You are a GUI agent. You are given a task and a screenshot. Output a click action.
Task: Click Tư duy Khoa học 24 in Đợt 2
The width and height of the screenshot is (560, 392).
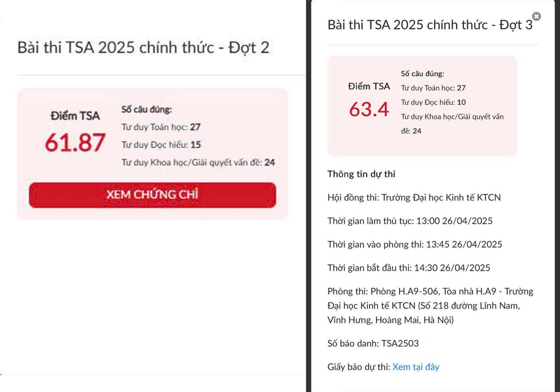tap(198, 162)
